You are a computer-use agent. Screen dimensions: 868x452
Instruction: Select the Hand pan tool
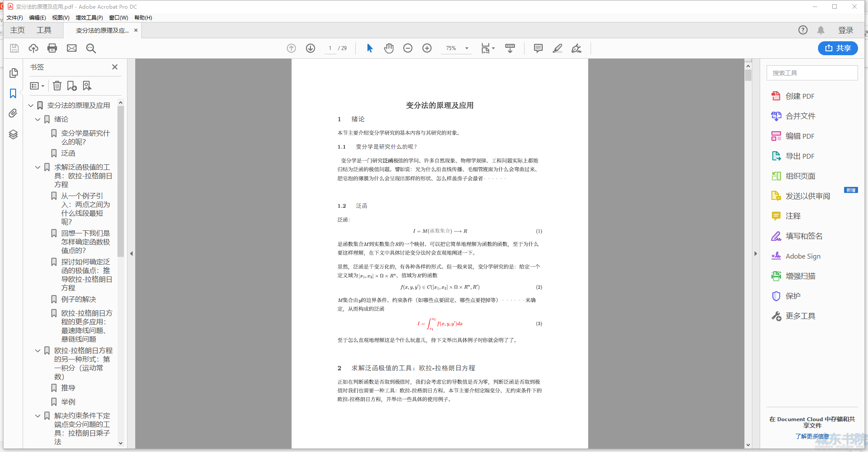click(x=388, y=48)
